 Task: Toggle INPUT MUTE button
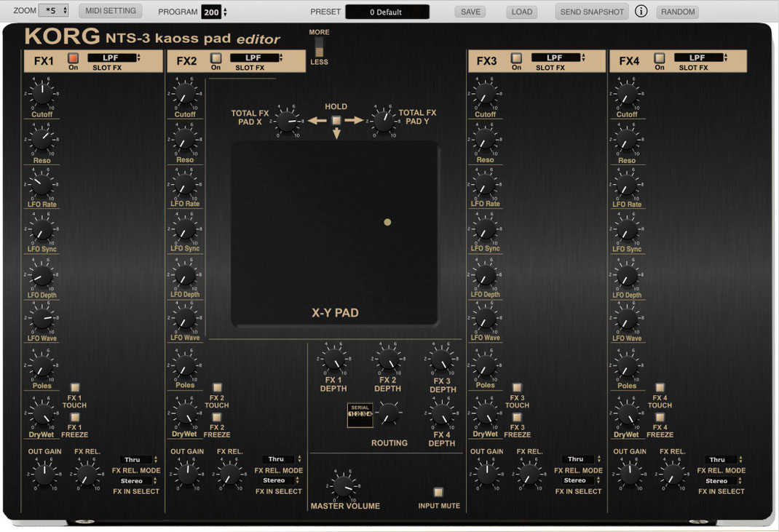point(438,492)
